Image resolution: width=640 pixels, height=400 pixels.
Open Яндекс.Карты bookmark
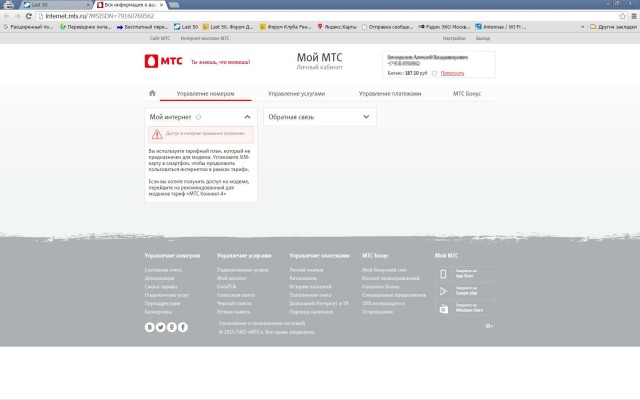337,27
